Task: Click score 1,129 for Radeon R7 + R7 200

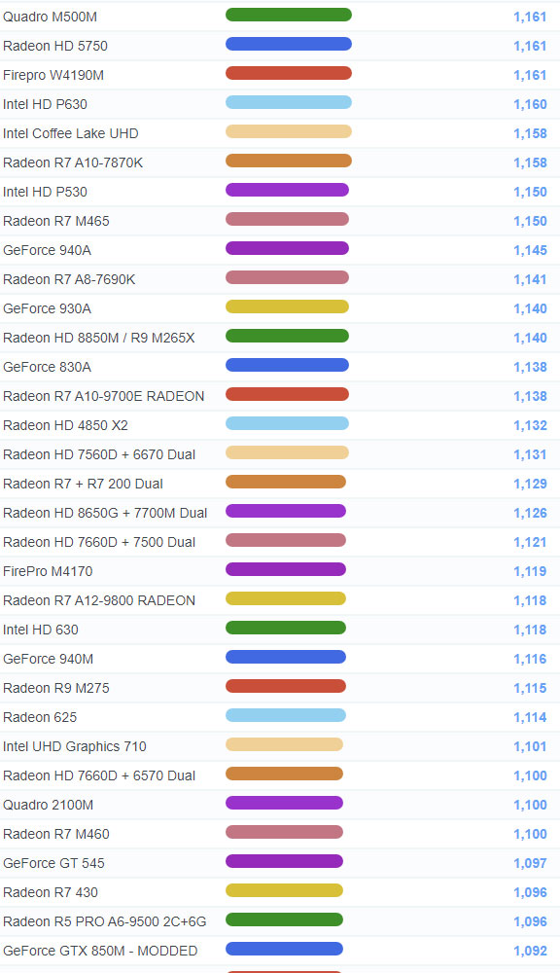Action: (x=530, y=484)
